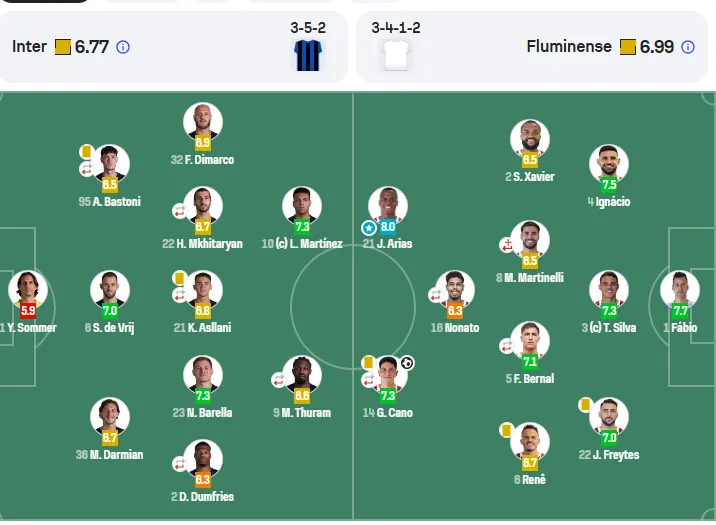Click the yellow card icon on A. Bastoni
This screenshot has height=525, width=716.
86,152
